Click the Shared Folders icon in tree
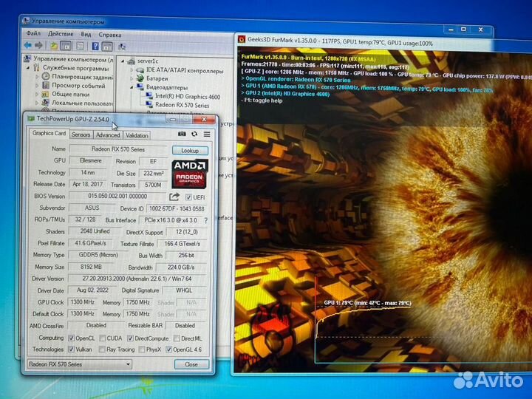Image resolution: width=532 pixels, height=399 pixels. click(x=46, y=94)
